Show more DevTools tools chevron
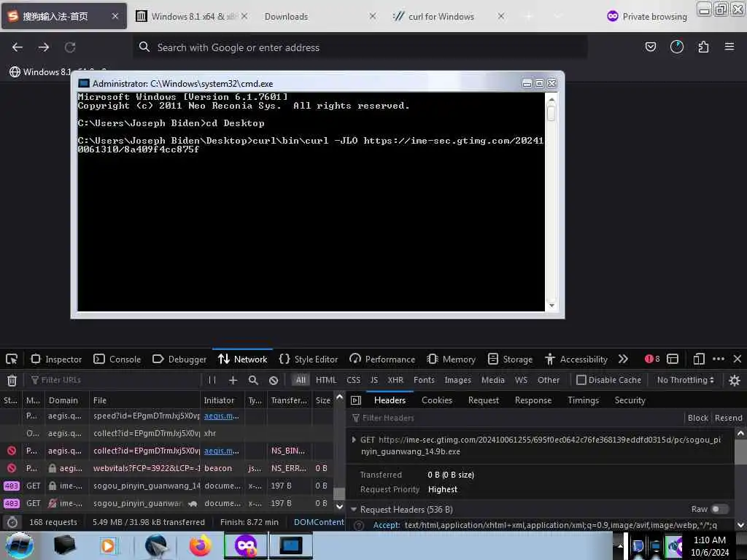The width and height of the screenshot is (747, 560). coord(623,359)
